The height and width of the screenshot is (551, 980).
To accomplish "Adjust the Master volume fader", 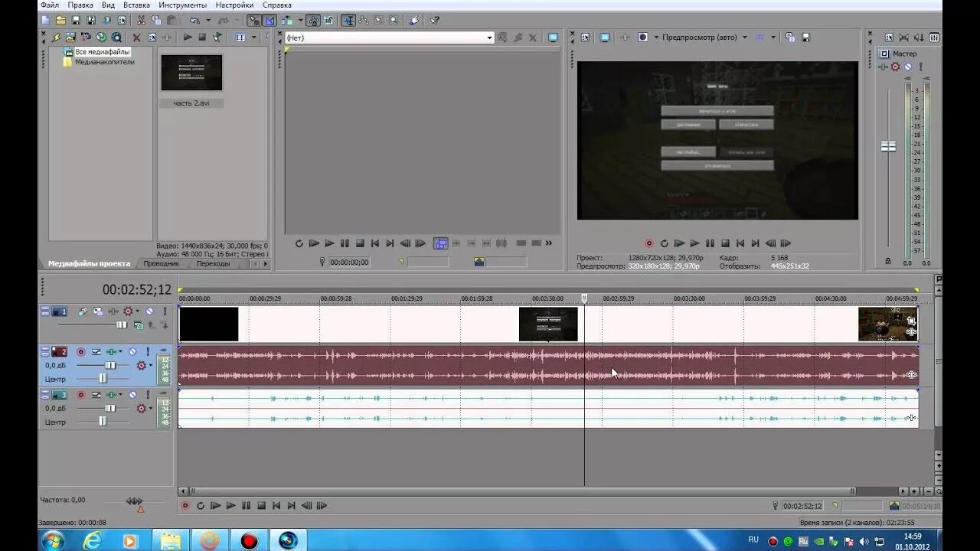I will coord(888,145).
